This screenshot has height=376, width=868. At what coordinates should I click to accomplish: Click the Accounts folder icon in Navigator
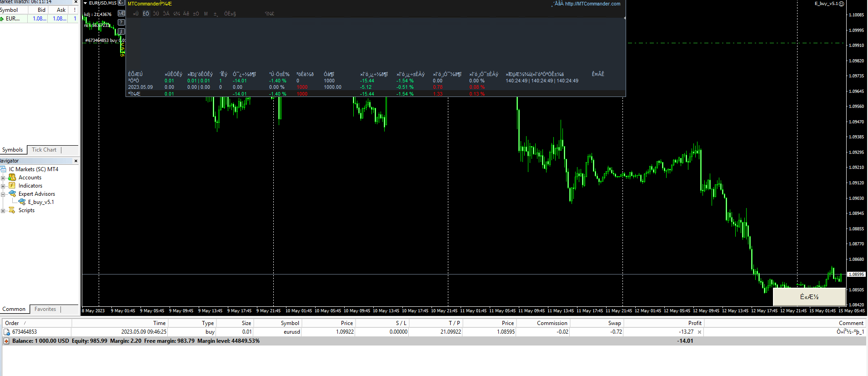[12, 178]
